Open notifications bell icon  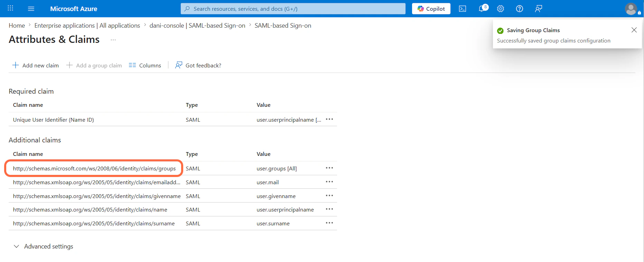click(482, 8)
